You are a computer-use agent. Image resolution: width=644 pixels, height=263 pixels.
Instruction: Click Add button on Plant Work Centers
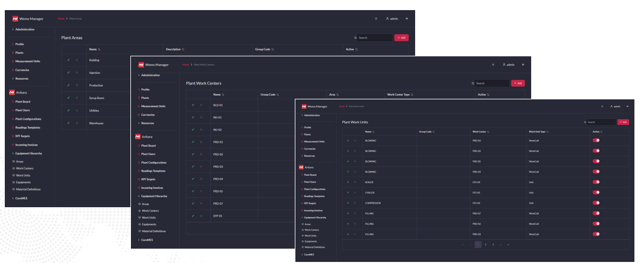517,83
